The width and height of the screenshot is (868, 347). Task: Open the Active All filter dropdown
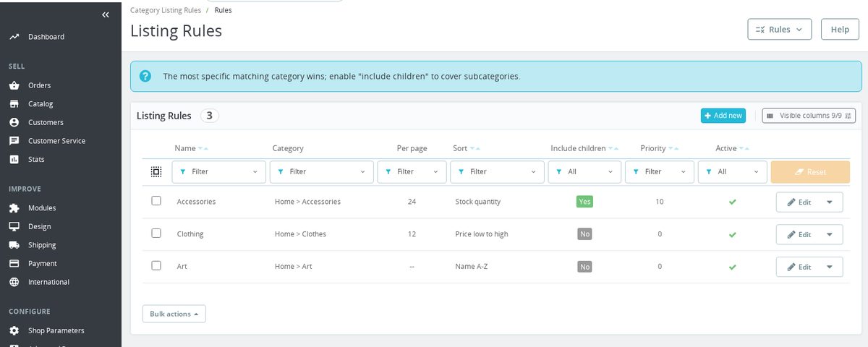732,172
